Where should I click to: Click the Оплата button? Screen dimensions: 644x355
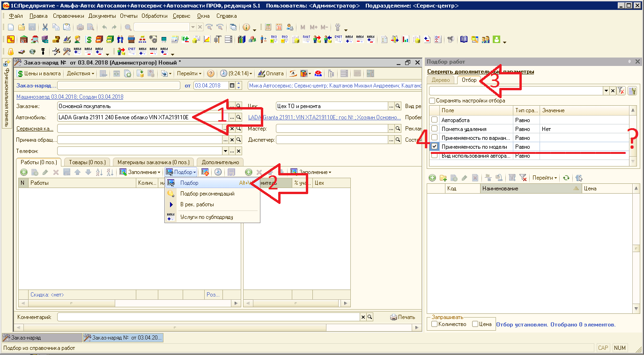pyautogui.click(x=271, y=73)
